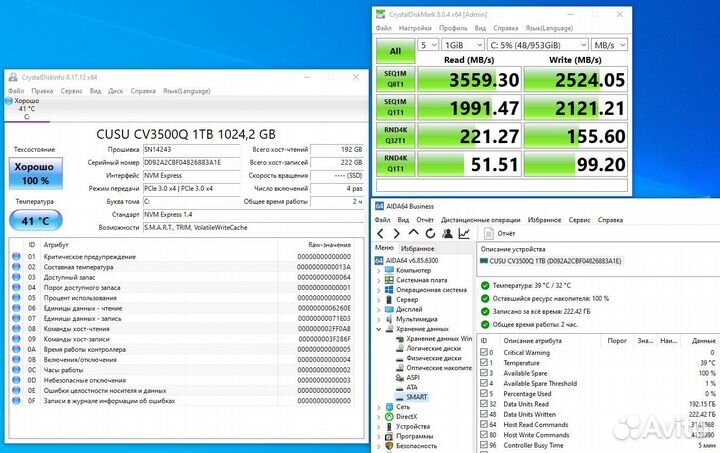Select Компьютер in AIDA64 tree

(413, 270)
